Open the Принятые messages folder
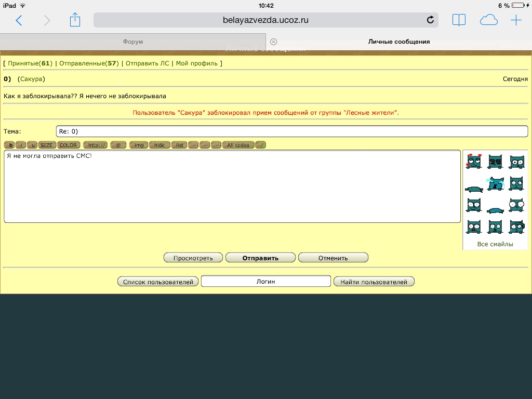This screenshot has width=532, height=399. tap(30, 63)
